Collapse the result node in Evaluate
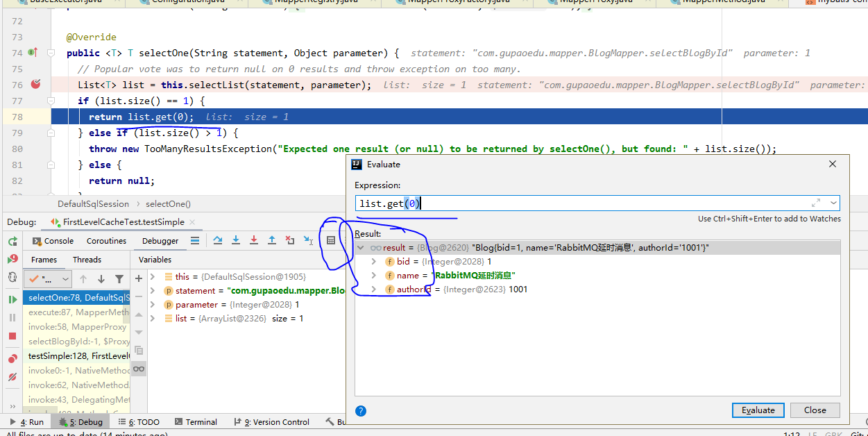The image size is (868, 436). (x=361, y=248)
